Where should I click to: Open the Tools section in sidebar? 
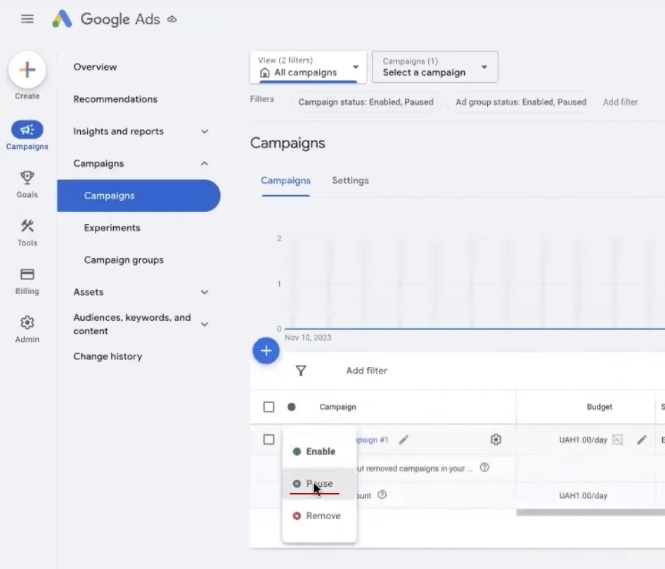click(x=27, y=227)
